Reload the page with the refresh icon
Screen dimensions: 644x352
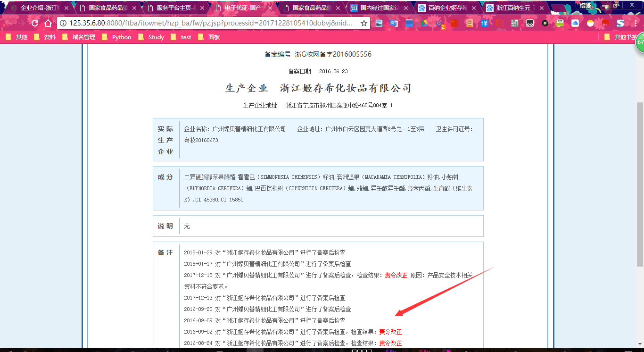[x=34, y=23]
